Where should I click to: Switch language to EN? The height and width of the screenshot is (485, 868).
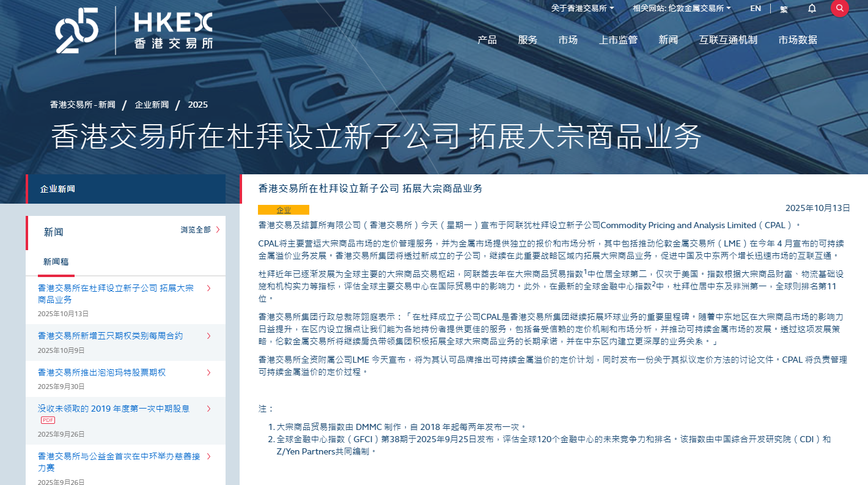click(756, 9)
